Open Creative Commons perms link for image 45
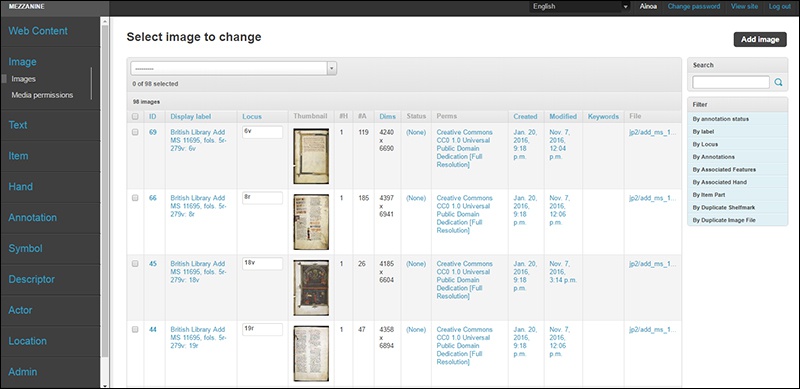The height and width of the screenshot is (389, 800). click(x=464, y=280)
